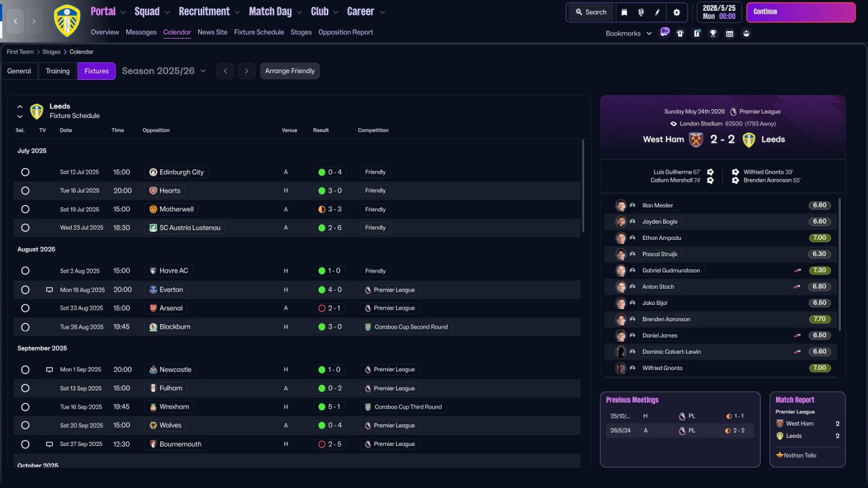
Task: Click Illan Meslier's player portrait
Action: click(620, 205)
